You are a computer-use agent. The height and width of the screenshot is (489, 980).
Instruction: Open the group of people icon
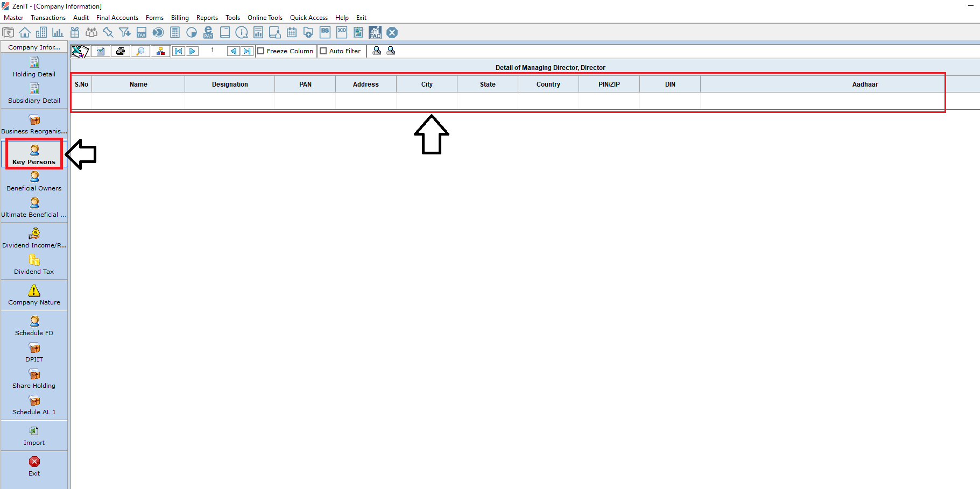(91, 33)
